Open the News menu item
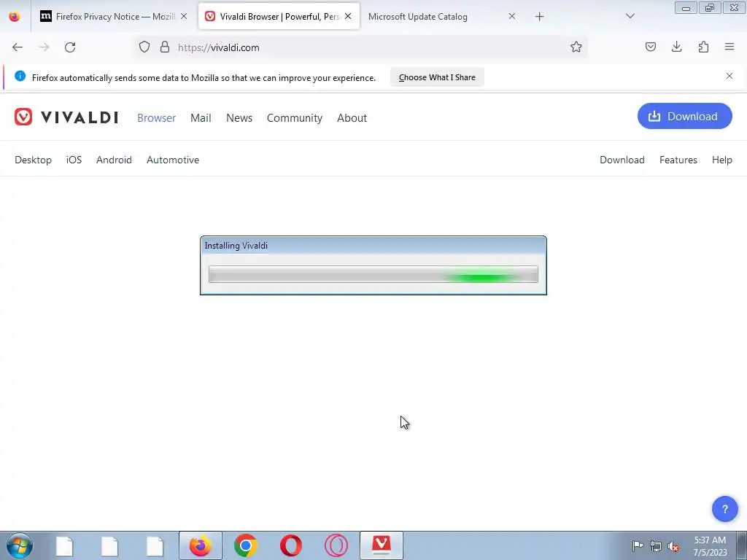 (239, 117)
